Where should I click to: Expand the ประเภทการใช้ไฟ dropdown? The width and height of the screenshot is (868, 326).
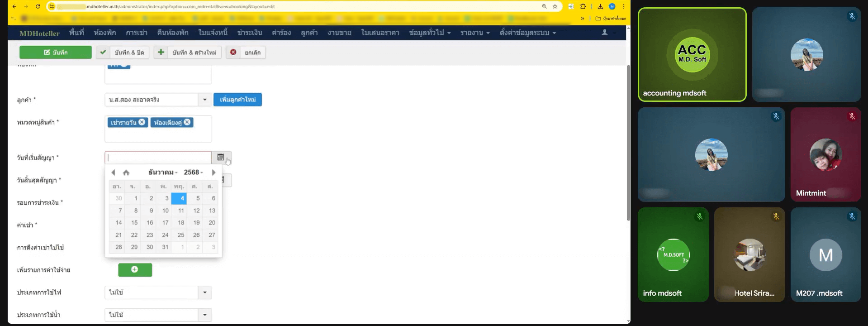[x=204, y=292]
